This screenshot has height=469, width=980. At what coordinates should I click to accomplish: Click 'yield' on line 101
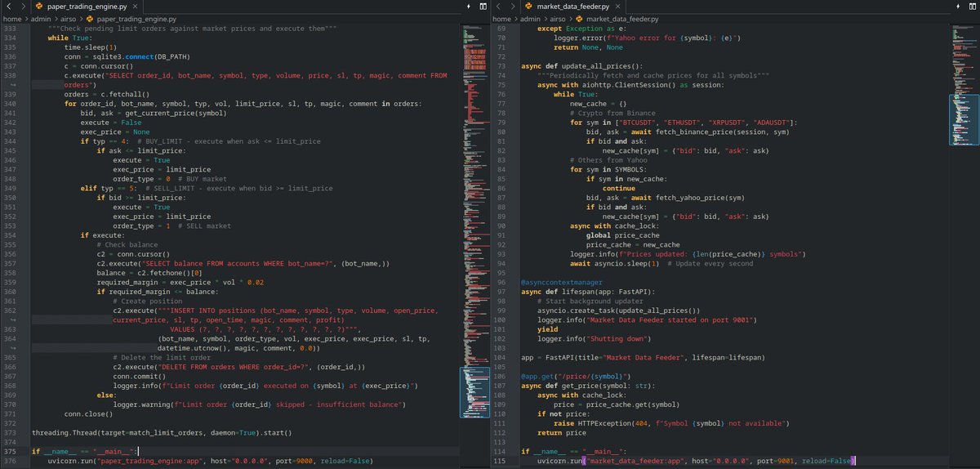tap(547, 331)
